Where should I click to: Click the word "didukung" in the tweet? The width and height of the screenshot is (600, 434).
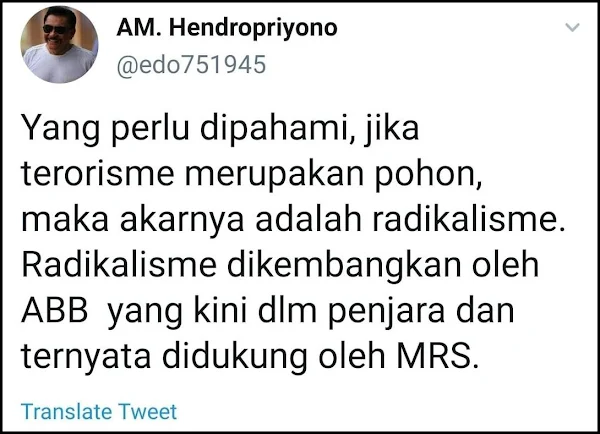click(x=235, y=357)
